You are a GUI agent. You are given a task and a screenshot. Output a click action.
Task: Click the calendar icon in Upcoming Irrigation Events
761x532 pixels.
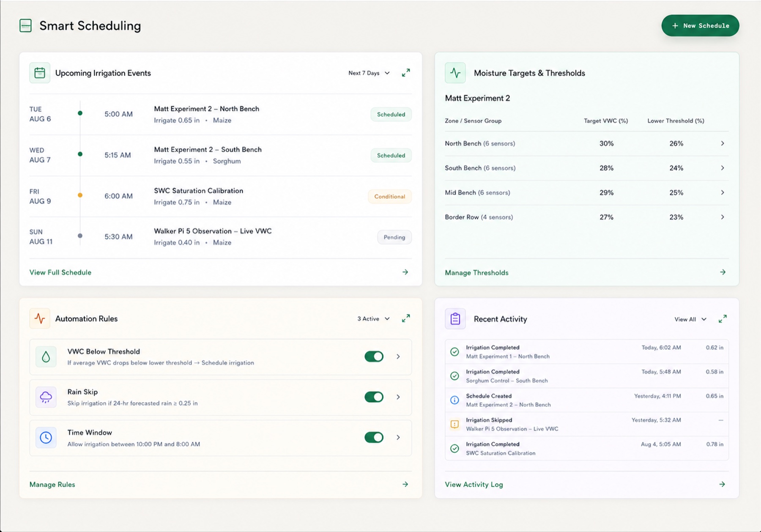point(40,73)
